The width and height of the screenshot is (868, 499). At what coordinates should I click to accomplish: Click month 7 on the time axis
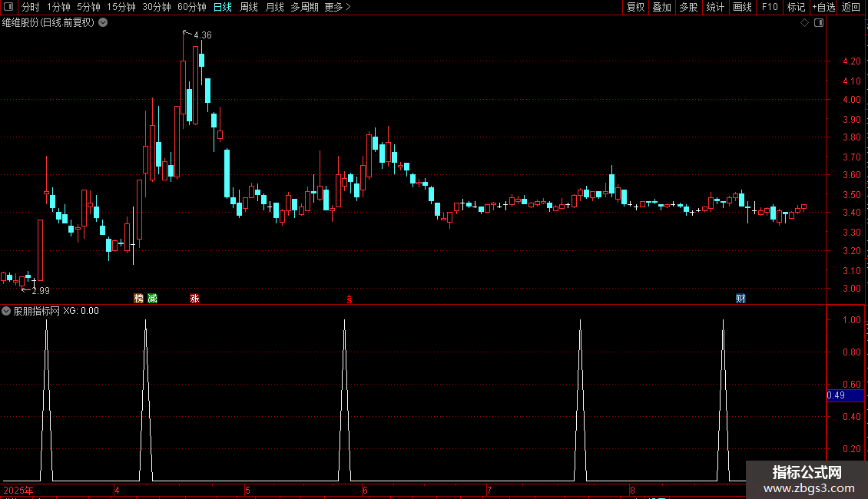point(489,490)
